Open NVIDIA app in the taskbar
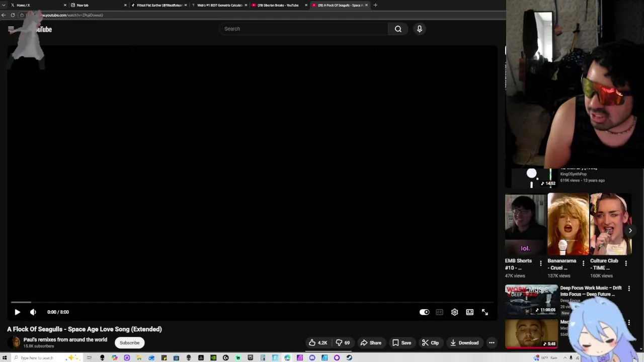 [213, 357]
